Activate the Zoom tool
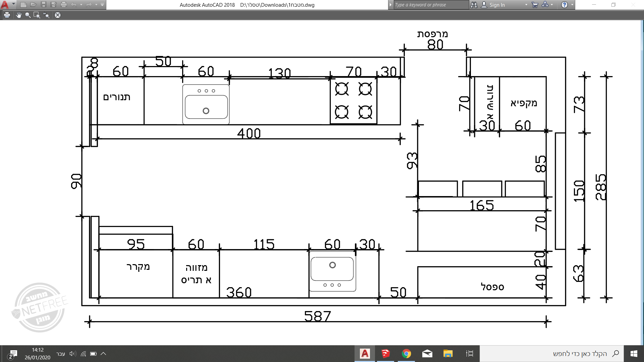The height and width of the screenshot is (362, 644). point(27,15)
